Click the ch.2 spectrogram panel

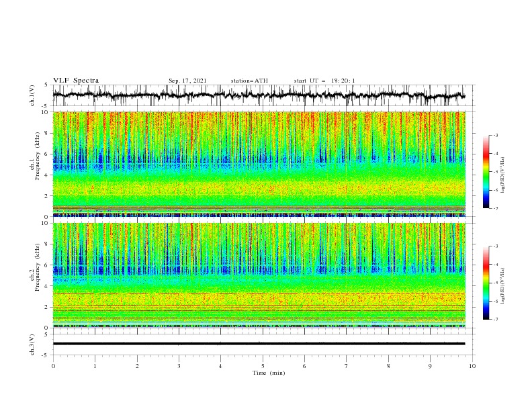coord(259,275)
